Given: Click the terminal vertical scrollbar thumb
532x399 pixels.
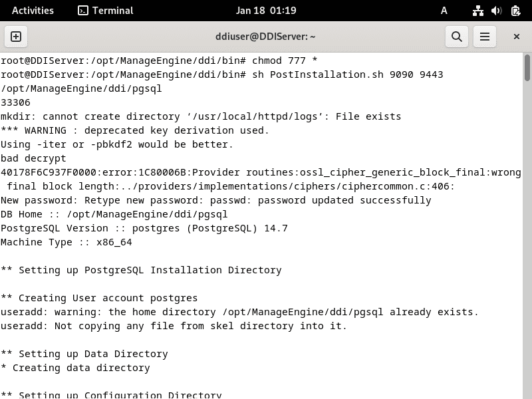Looking at the screenshot, I should click(527, 66).
